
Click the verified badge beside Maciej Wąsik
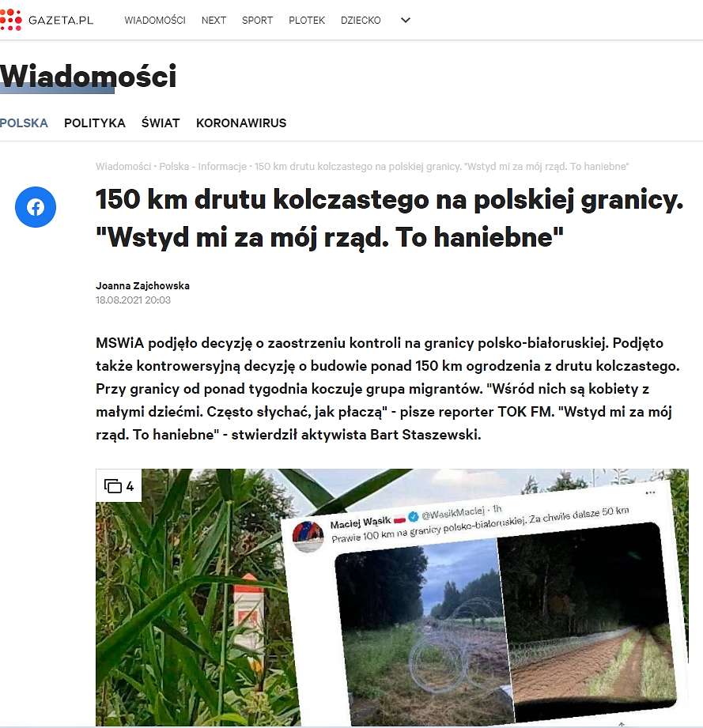pos(414,516)
